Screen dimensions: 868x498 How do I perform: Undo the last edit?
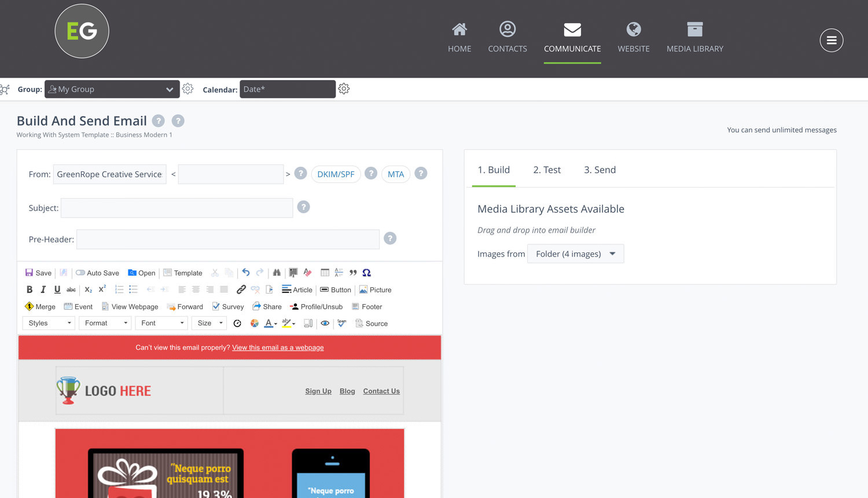pyautogui.click(x=246, y=272)
